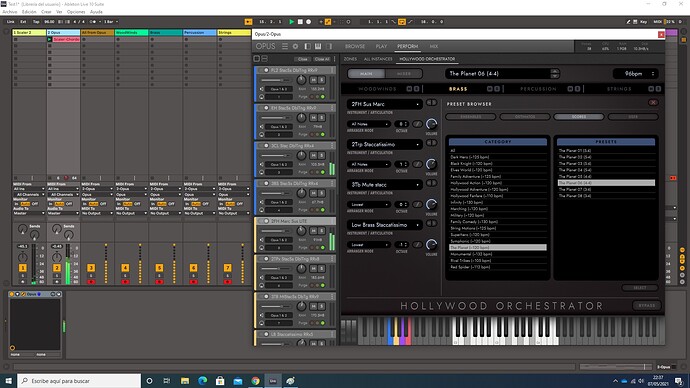This screenshot has height=388, width=690.
Task: Click the edit pencil button for 2FH Sus Marc
Action: click(417, 124)
